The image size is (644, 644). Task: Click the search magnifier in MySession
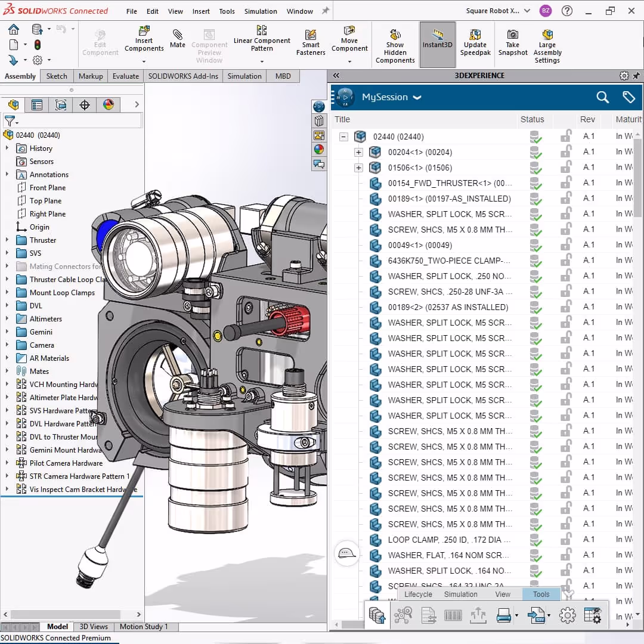(602, 97)
